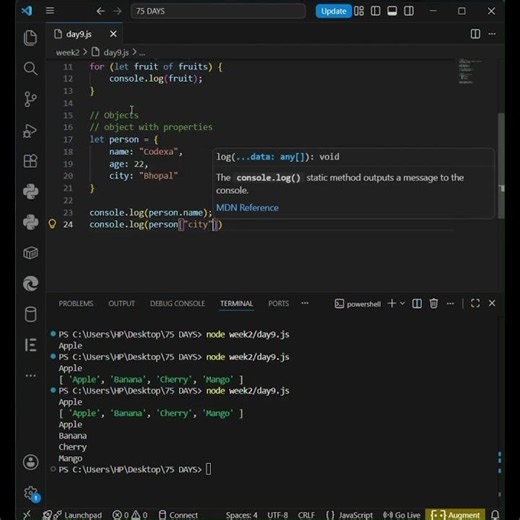The height and width of the screenshot is (520, 520).
Task: Open the Extensions view
Action: pos(30,161)
